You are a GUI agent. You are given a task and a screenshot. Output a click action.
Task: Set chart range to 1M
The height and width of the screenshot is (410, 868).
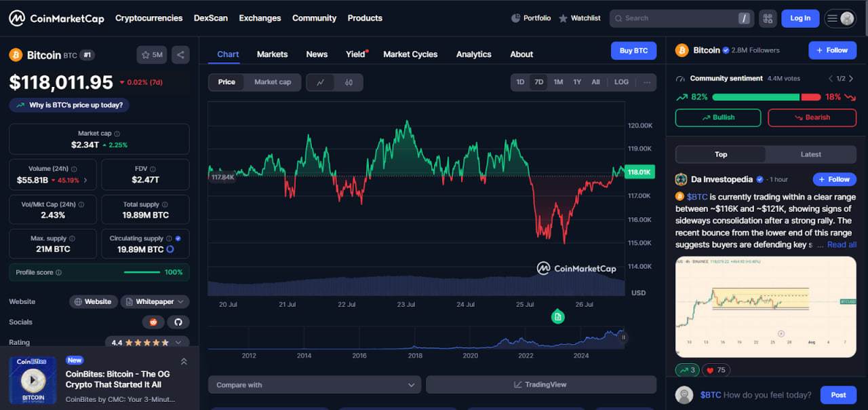point(558,82)
